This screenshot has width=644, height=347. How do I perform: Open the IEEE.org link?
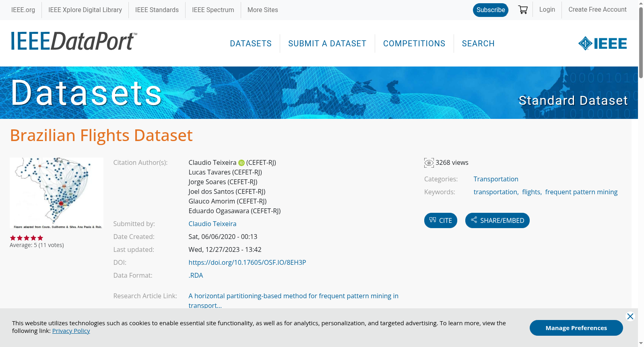[23, 10]
